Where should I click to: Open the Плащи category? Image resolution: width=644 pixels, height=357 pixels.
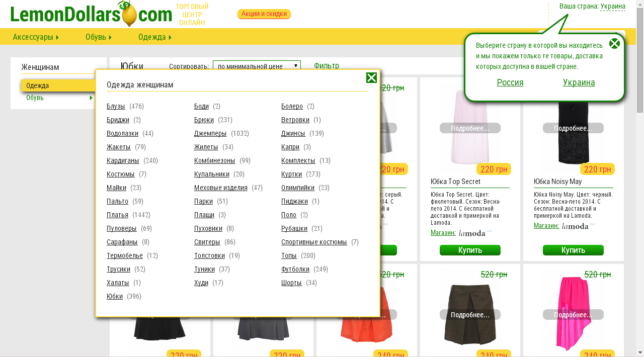204,215
